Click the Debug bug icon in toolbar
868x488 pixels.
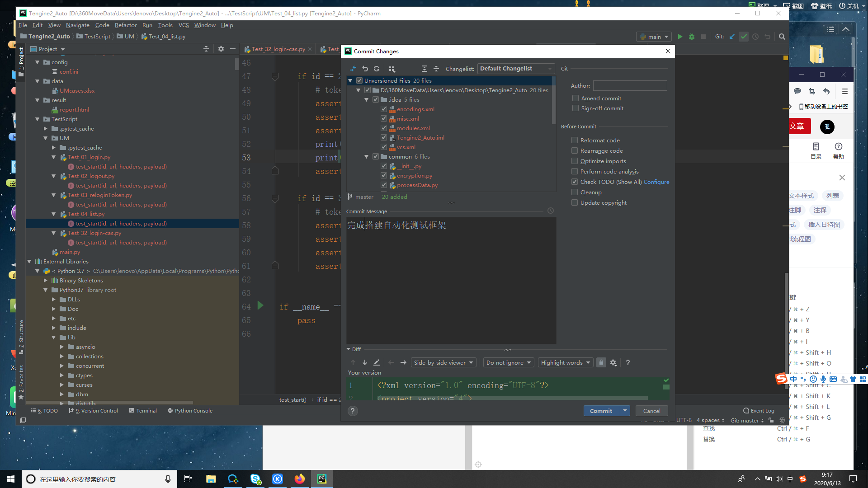tap(692, 37)
